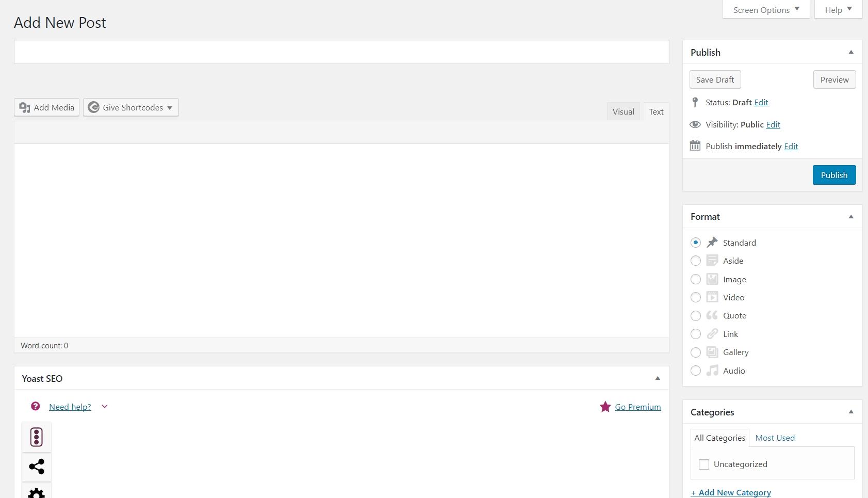This screenshot has width=868, height=498.
Task: Click the Go Premium star icon
Action: pos(605,407)
